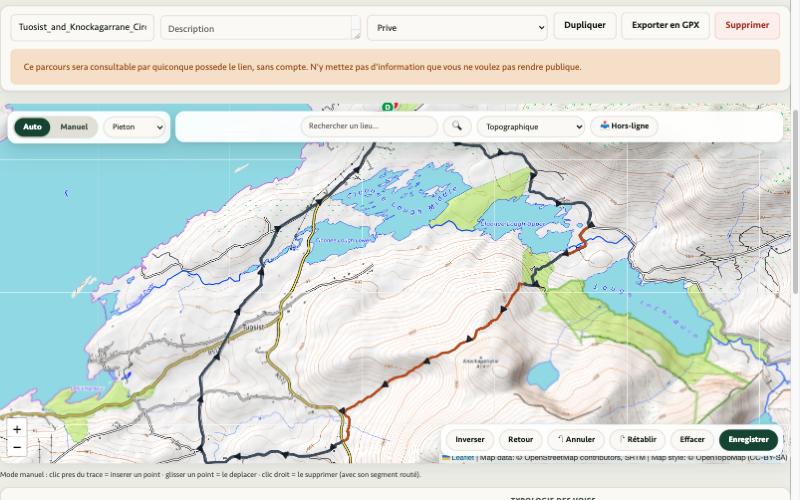Click the Effacer button
Screen dimensions: 800x500
(x=692, y=439)
